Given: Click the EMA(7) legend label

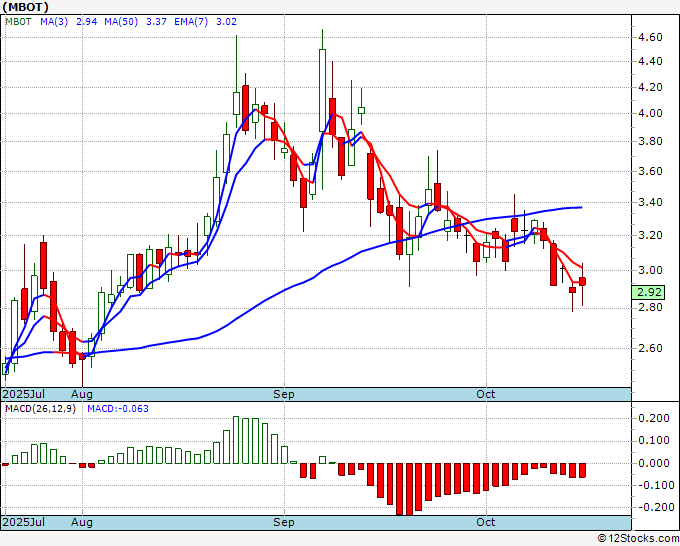Looking at the screenshot, I should 191,22.
